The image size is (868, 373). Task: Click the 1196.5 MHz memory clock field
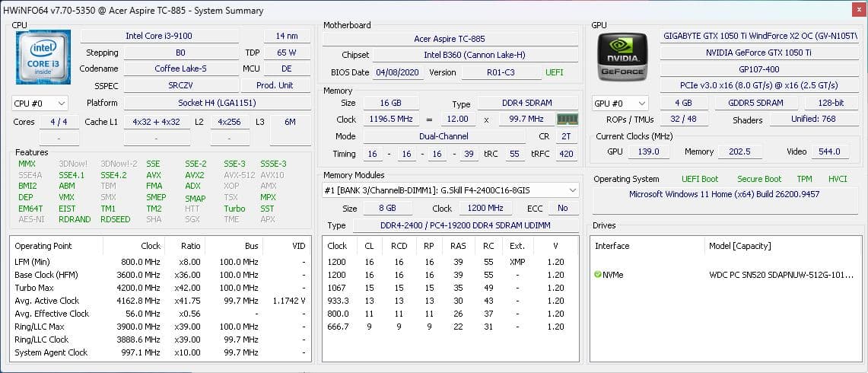pyautogui.click(x=391, y=120)
